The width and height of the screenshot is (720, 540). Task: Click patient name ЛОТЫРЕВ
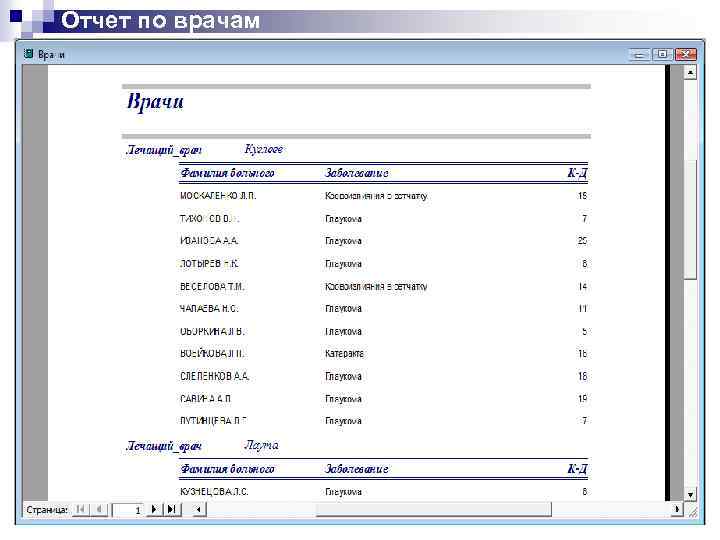[x=209, y=264]
